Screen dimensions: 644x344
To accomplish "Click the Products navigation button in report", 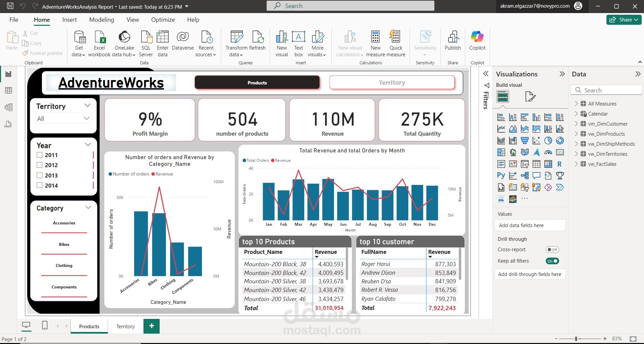I will click(x=257, y=82).
